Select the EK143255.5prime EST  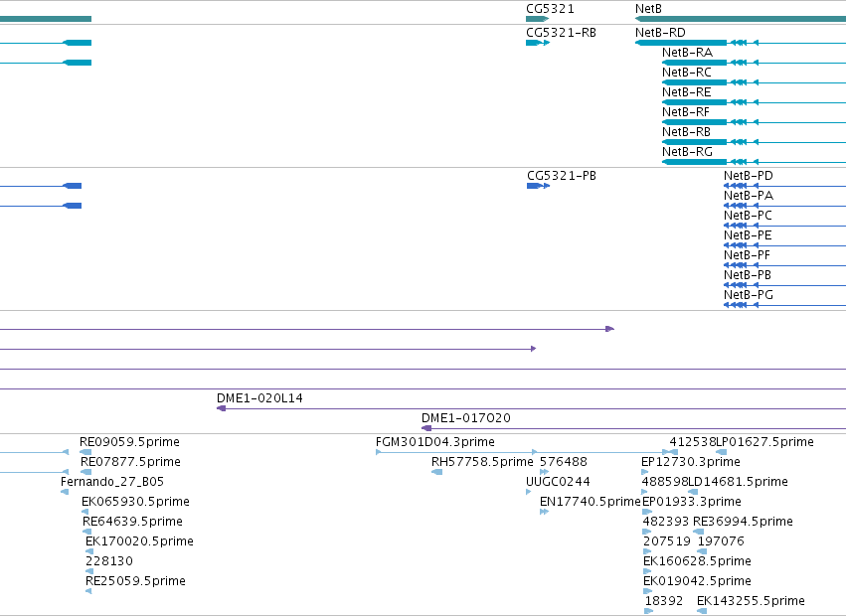coord(751,601)
